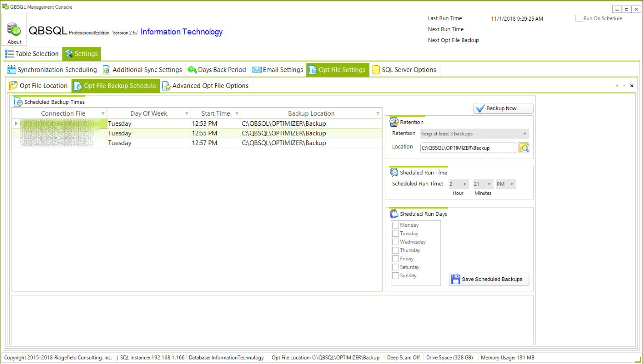Select the Opt File Settings tab

pos(338,70)
